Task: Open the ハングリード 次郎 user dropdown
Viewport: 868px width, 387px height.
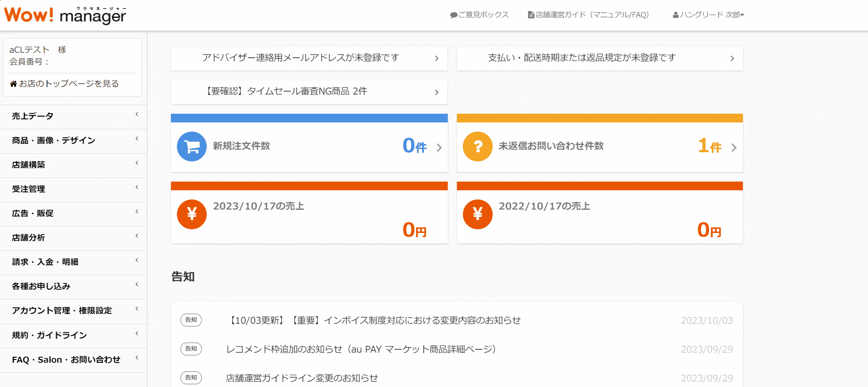Action: pyautogui.click(x=708, y=15)
